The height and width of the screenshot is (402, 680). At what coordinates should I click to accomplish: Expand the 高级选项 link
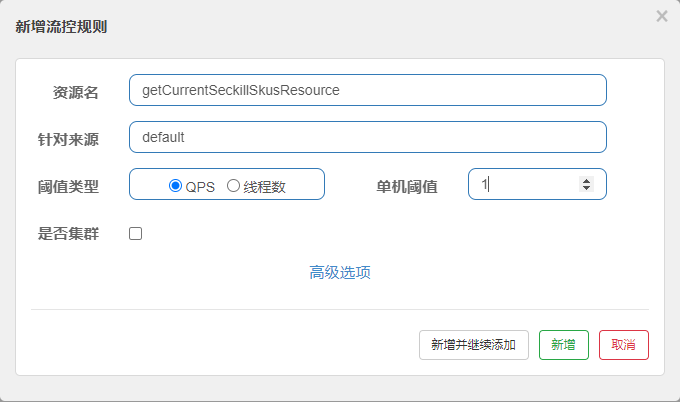tap(340, 272)
